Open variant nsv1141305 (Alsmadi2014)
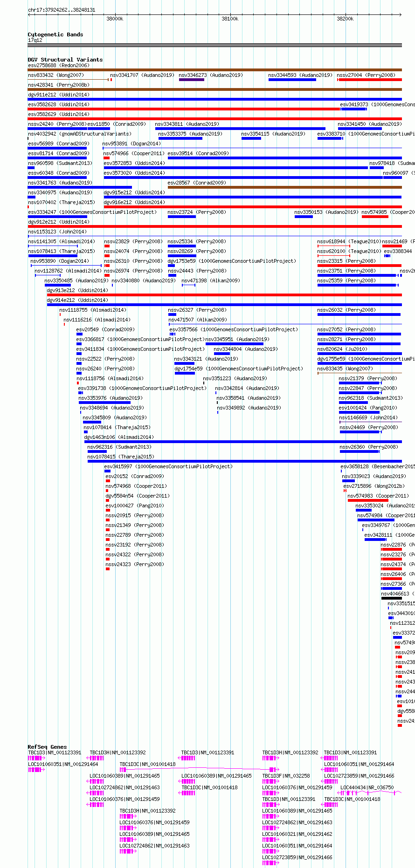This screenshot has height=868, width=415. pos(62,241)
